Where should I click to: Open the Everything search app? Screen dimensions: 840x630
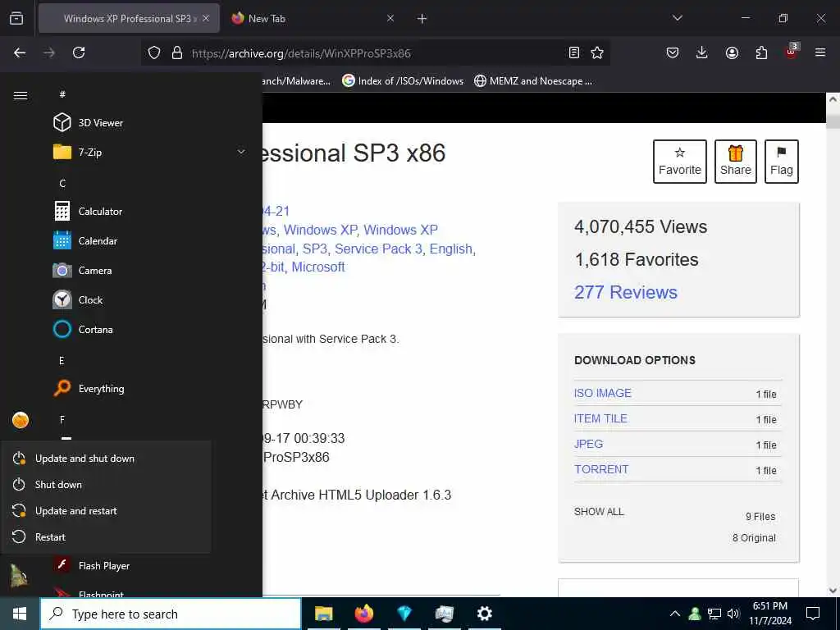(x=89, y=388)
